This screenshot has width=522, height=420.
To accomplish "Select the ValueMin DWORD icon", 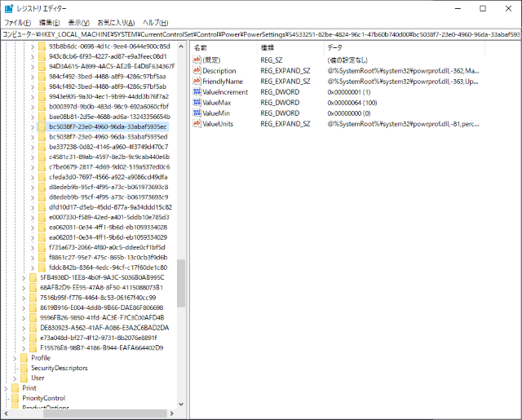I will tap(197, 113).
